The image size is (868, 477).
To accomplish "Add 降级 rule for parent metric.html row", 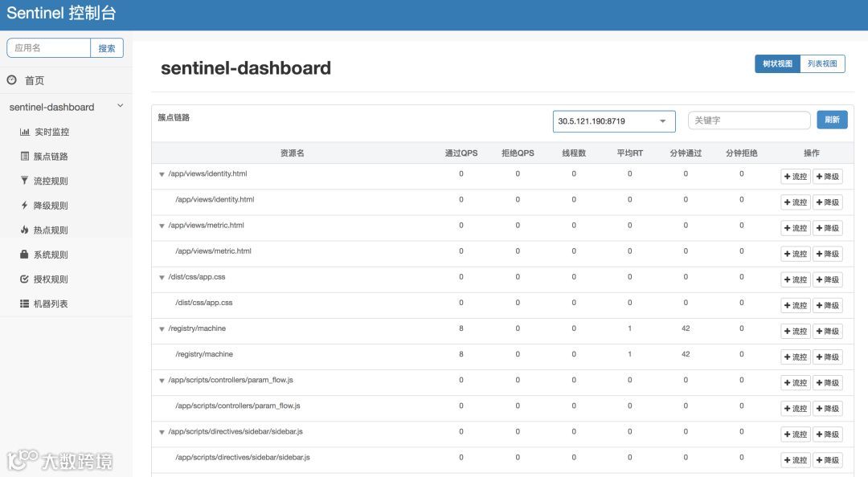I will click(828, 228).
